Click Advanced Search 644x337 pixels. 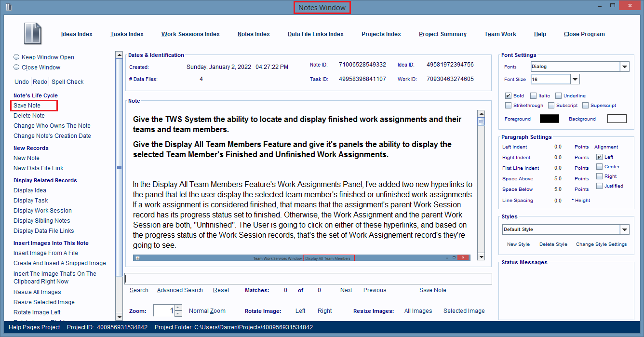180,290
